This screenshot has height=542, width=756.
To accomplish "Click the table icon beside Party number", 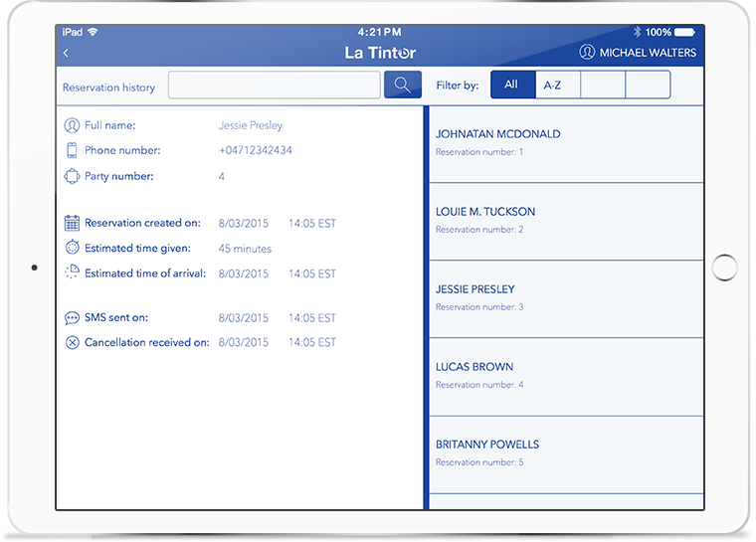I will (x=72, y=177).
